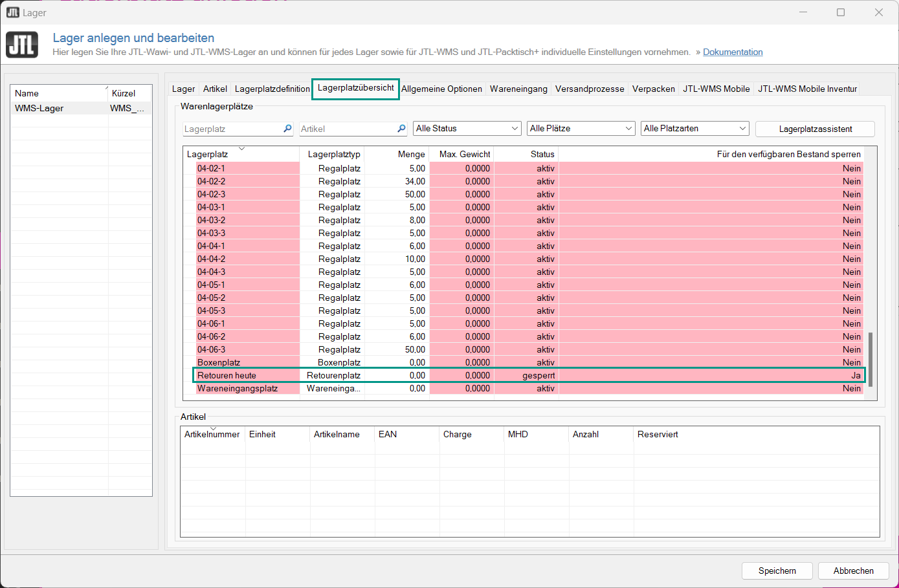Click the search magnifier in Lagerplatz field
The width and height of the screenshot is (899, 588).
287,129
